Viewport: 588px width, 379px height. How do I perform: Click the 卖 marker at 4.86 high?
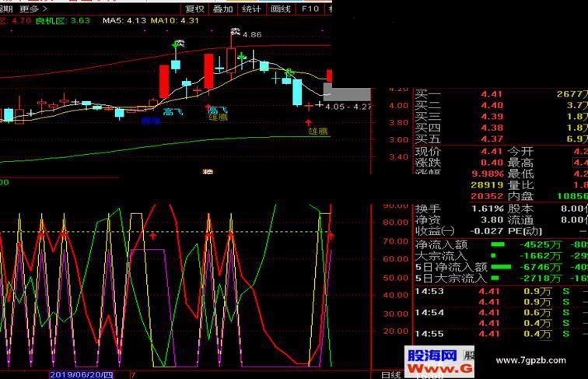tap(235, 32)
